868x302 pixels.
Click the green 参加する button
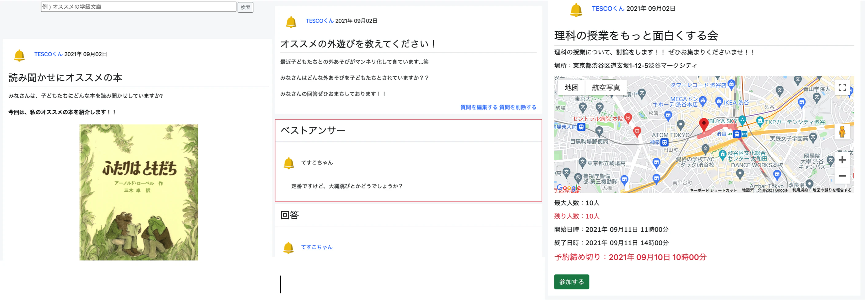click(572, 282)
